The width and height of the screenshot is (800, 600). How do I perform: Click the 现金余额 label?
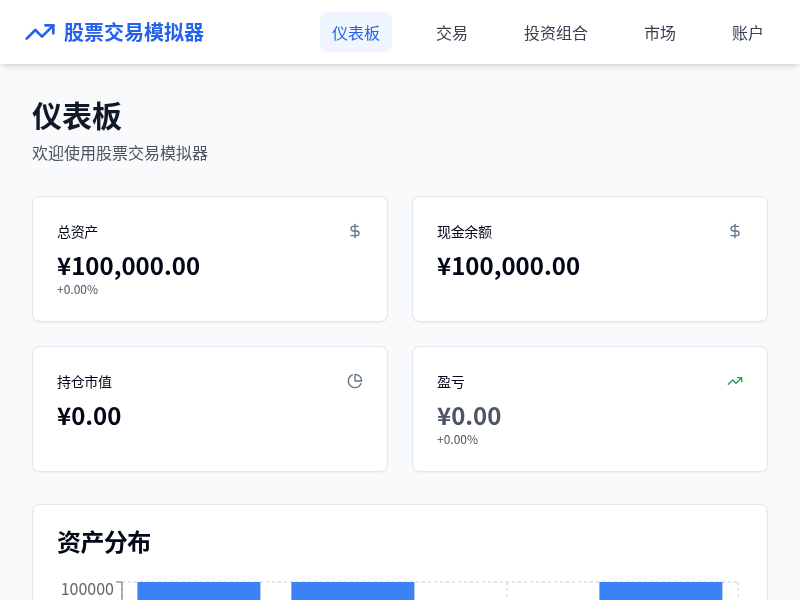pos(464,232)
